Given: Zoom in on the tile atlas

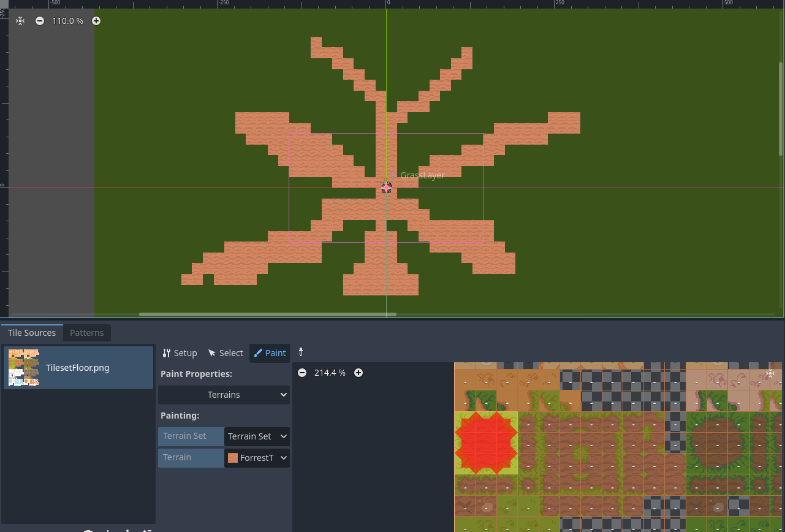Looking at the screenshot, I should (358, 373).
